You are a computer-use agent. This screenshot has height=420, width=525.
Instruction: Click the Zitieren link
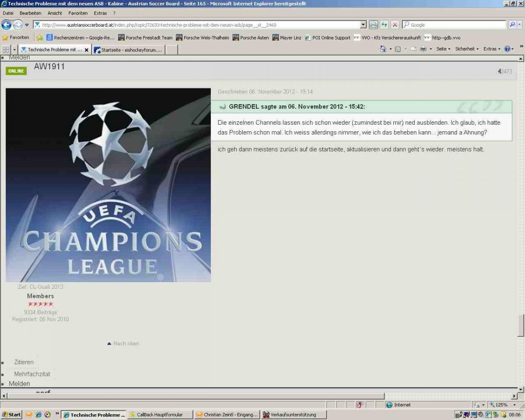pyautogui.click(x=24, y=362)
